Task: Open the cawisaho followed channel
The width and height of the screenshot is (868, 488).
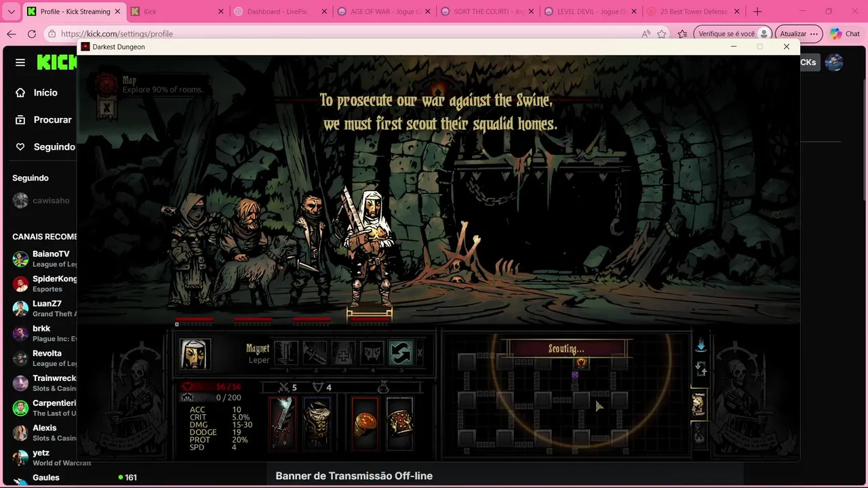Action: pyautogui.click(x=41, y=201)
